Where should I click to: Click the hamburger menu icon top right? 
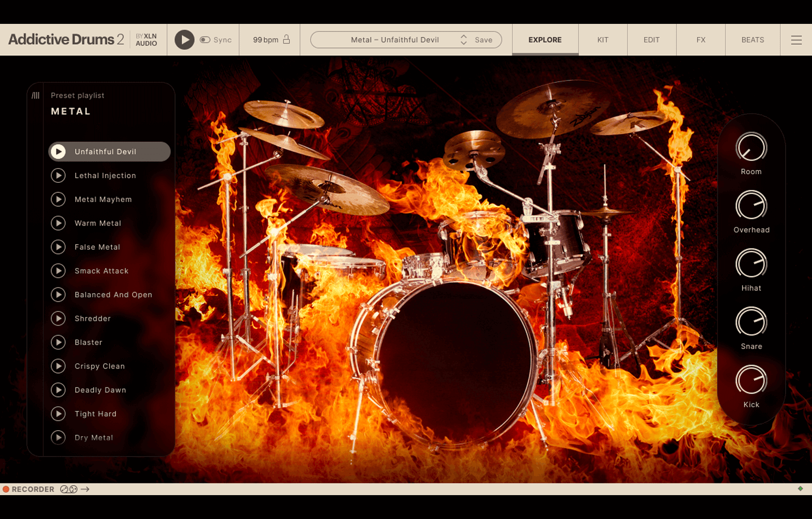(x=796, y=40)
